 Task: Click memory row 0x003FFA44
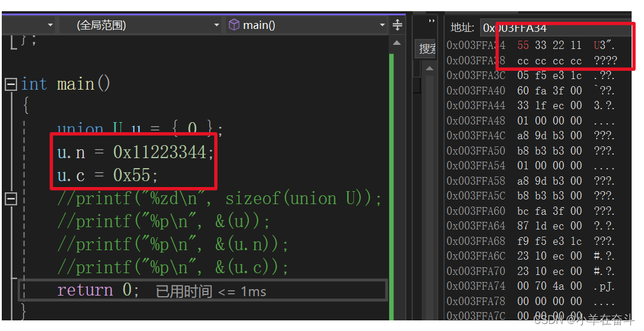(x=531, y=106)
